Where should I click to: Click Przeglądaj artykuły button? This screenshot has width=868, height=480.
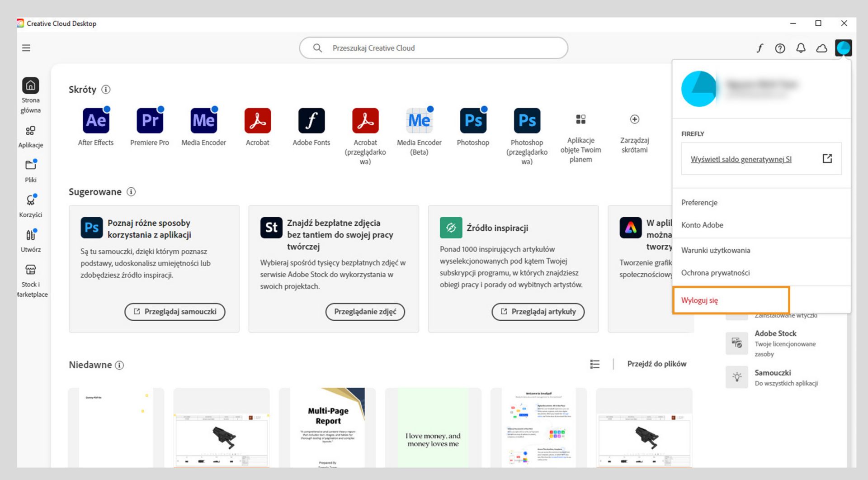pyautogui.click(x=538, y=312)
